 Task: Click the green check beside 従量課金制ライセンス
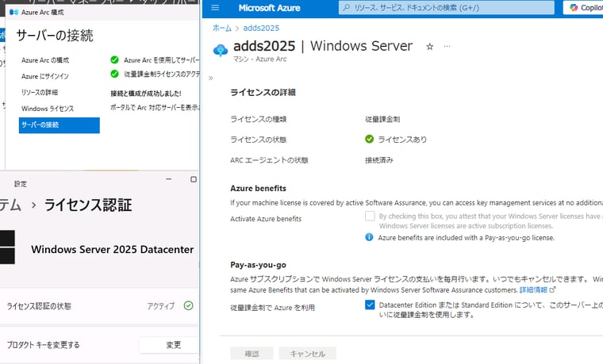pos(114,74)
